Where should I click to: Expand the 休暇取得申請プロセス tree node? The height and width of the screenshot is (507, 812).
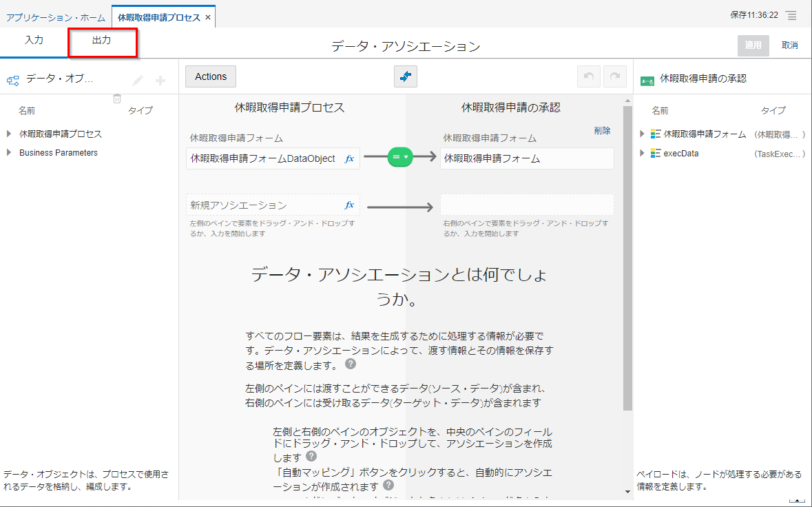click(9, 134)
